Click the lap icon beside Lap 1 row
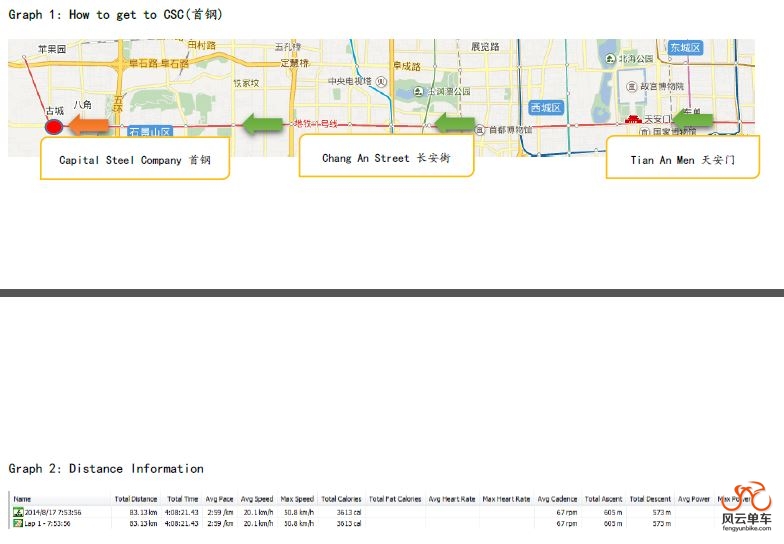This screenshot has height=544, width=784. pos(17,523)
